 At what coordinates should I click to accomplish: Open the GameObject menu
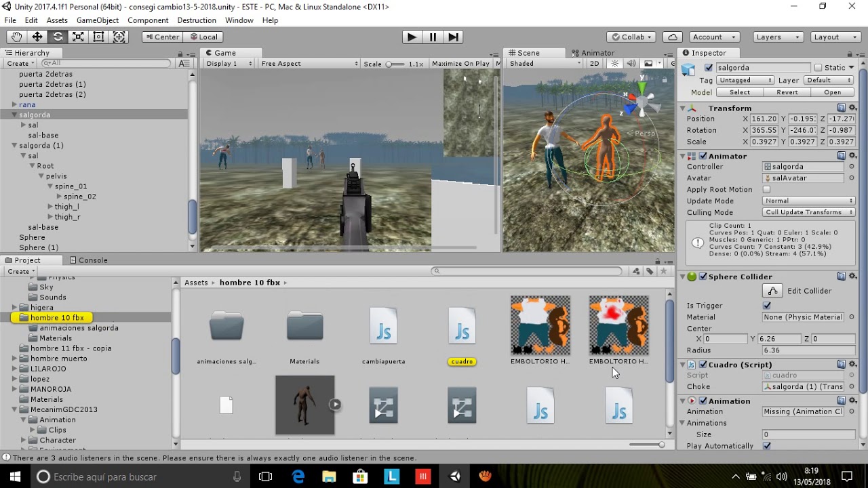[x=98, y=20]
